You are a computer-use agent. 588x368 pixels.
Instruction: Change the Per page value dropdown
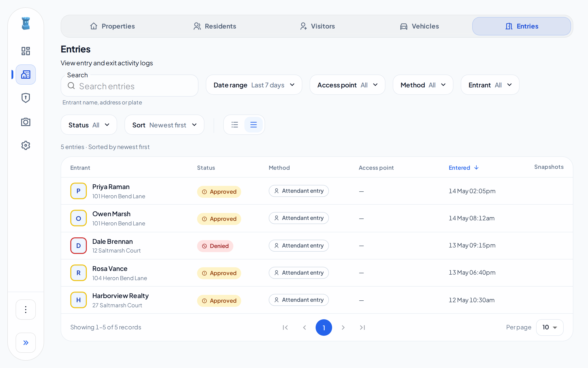coord(550,327)
